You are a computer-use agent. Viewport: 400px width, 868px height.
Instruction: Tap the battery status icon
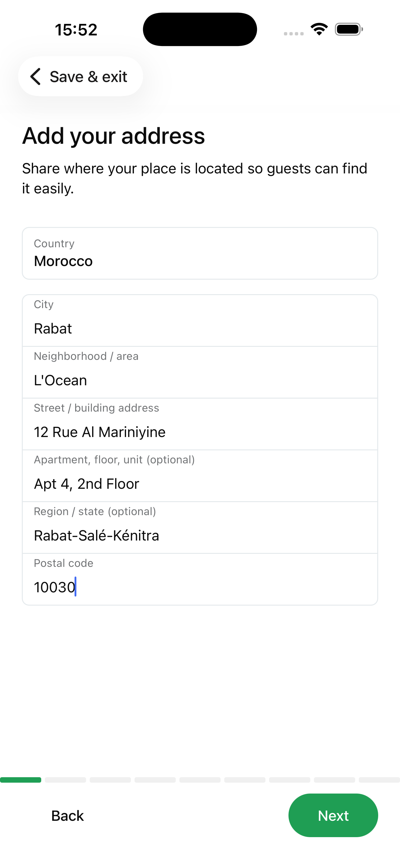pos(349,29)
